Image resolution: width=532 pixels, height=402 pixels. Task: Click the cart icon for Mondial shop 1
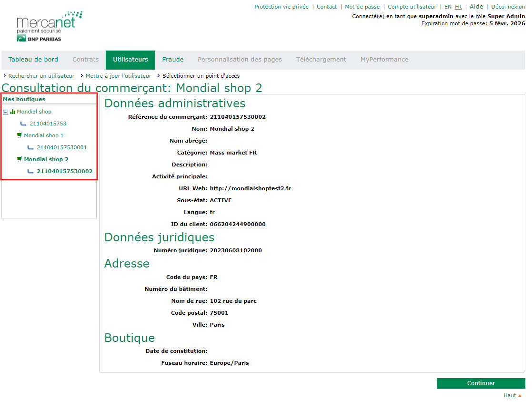[x=20, y=135]
